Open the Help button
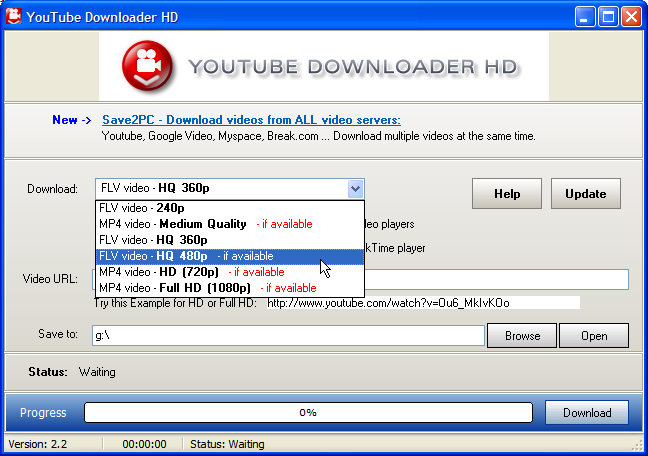The width and height of the screenshot is (648, 456). point(507,193)
